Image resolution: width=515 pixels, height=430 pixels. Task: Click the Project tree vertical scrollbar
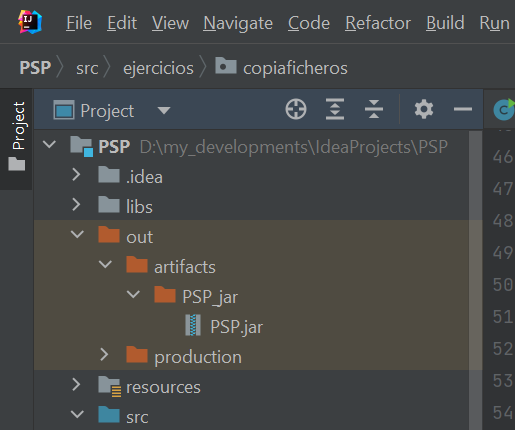point(475,279)
